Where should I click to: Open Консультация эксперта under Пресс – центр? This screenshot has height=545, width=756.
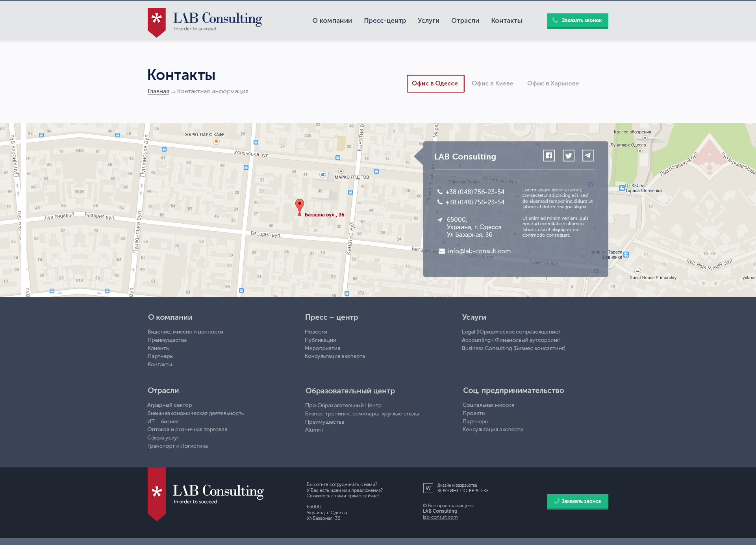[x=335, y=356]
